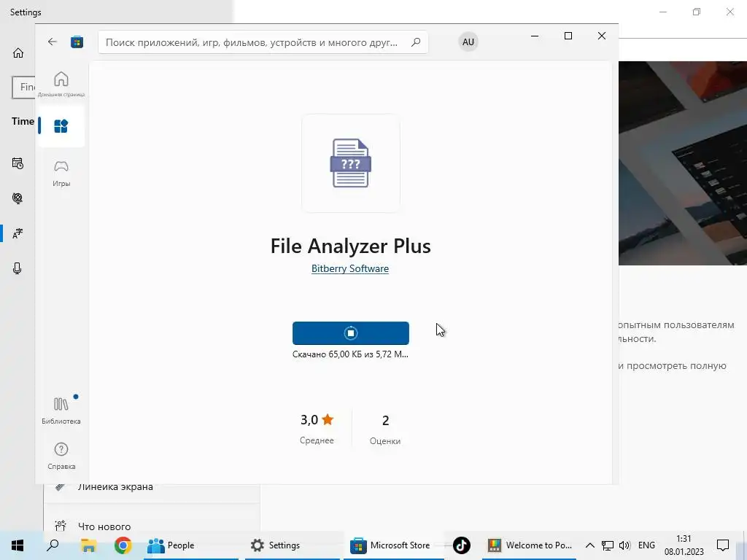Viewport: 747px width, 560px height.
Task: Click the File Analyzer Plus app icon
Action: (351, 163)
